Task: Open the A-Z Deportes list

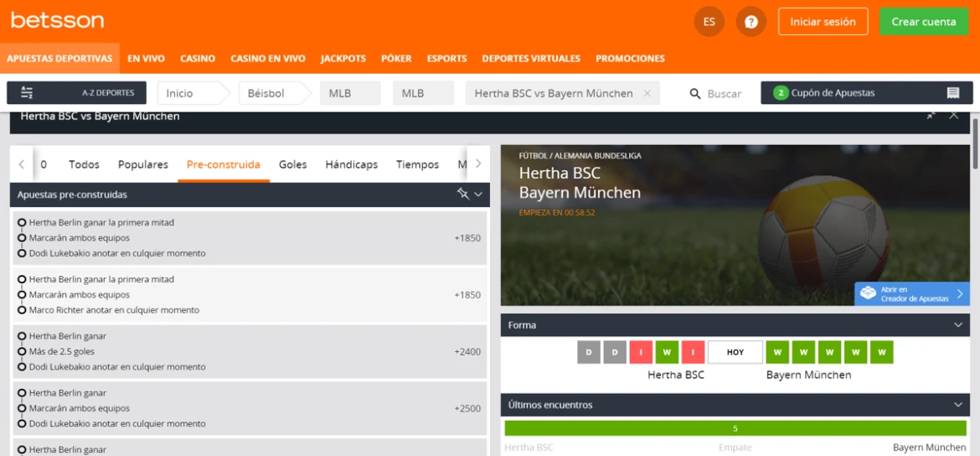Action: (76, 92)
